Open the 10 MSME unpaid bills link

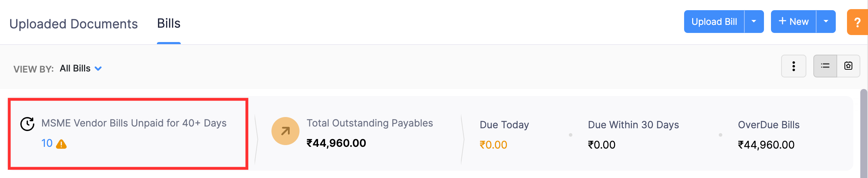47,143
